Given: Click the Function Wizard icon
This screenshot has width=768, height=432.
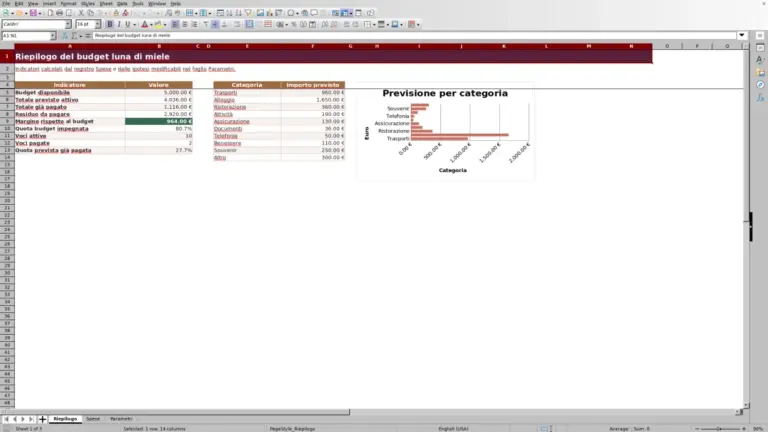Looking at the screenshot, I should click(x=65, y=36).
